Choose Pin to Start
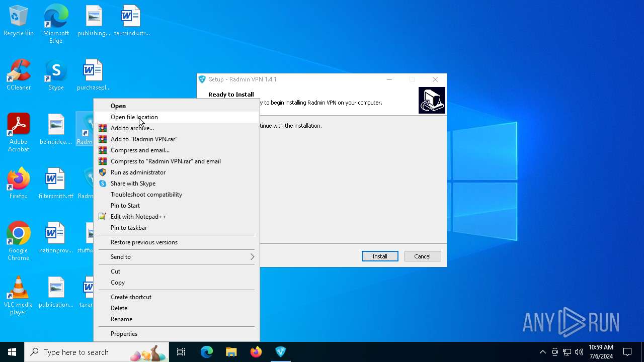The height and width of the screenshot is (362, 644). [x=177, y=206]
